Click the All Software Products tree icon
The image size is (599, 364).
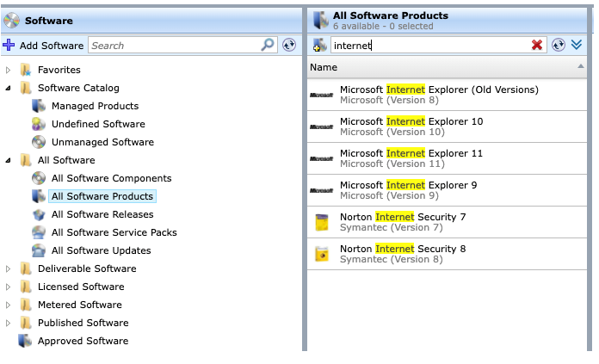point(39,196)
